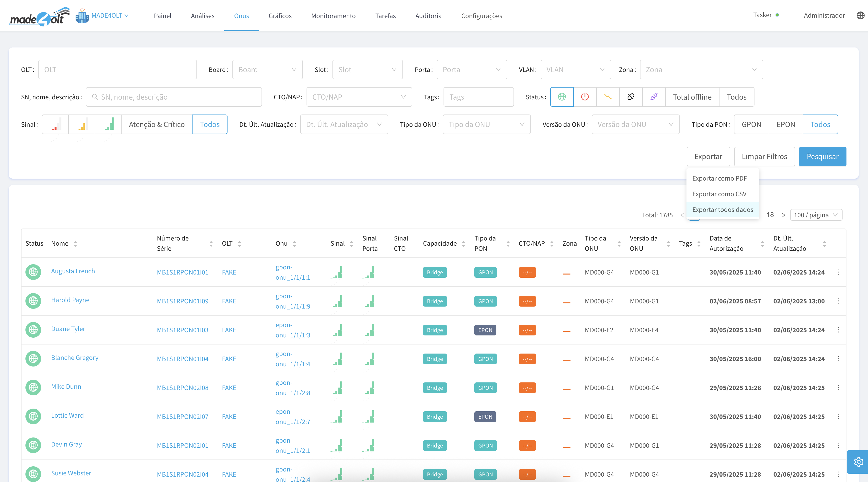Sort by the Sinal column
Image resolution: width=868 pixels, height=482 pixels.
(352, 244)
